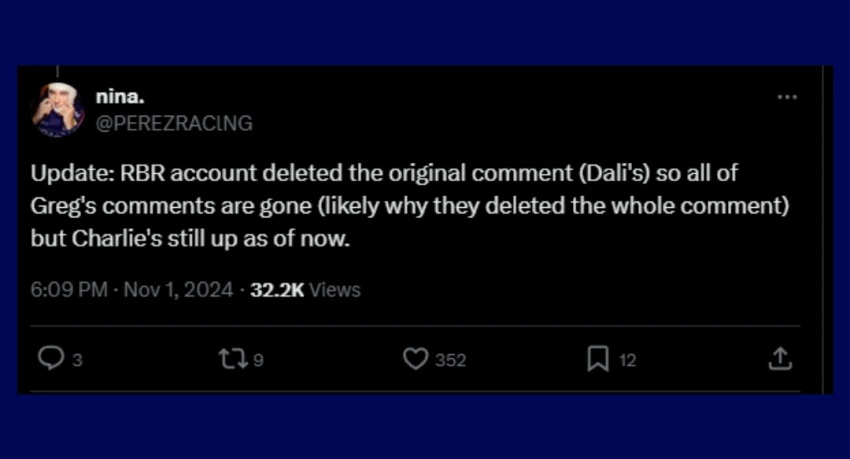Bookmark the tweet using the bookmark icon
Screen dimensions: 850x459
coord(597,359)
